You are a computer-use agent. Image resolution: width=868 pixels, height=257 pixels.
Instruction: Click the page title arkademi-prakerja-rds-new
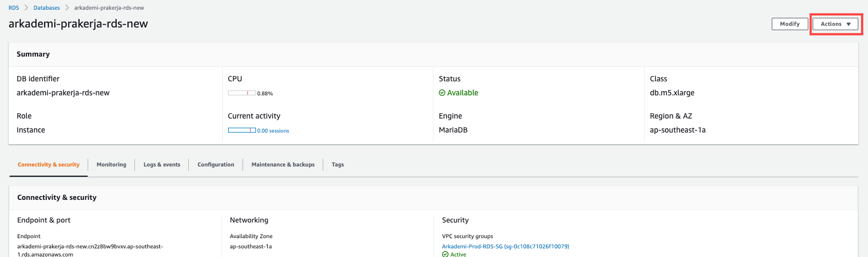(x=78, y=24)
